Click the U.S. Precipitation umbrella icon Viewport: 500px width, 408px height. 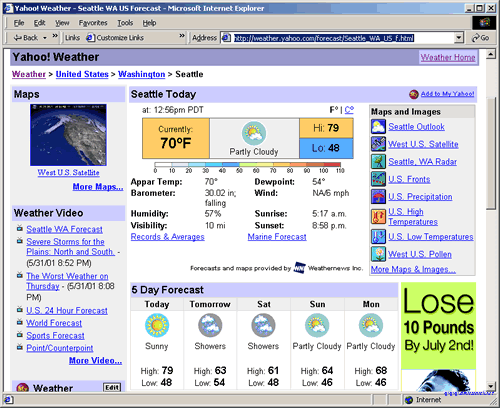click(378, 196)
